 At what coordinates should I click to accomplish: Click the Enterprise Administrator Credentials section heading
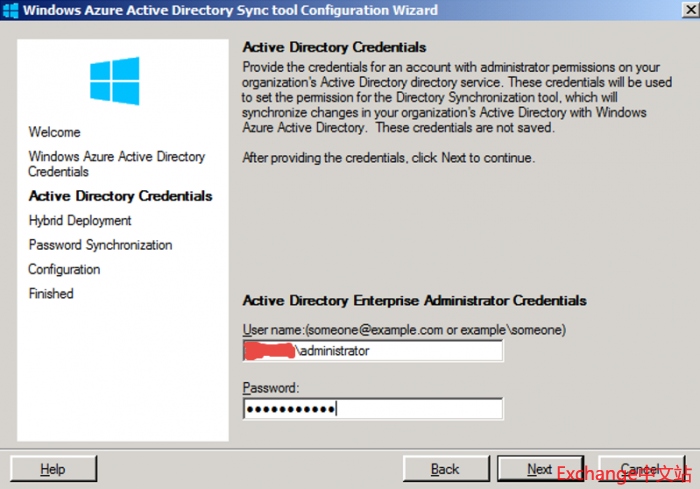coord(414,300)
